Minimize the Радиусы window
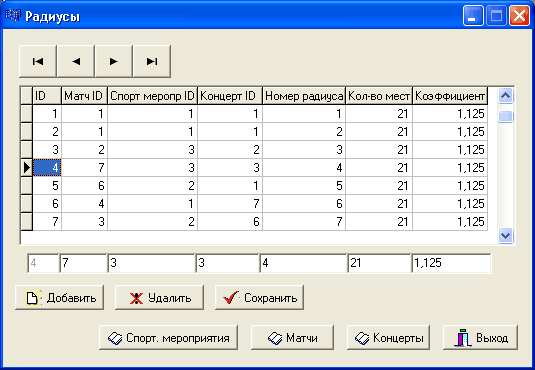 [473, 16]
